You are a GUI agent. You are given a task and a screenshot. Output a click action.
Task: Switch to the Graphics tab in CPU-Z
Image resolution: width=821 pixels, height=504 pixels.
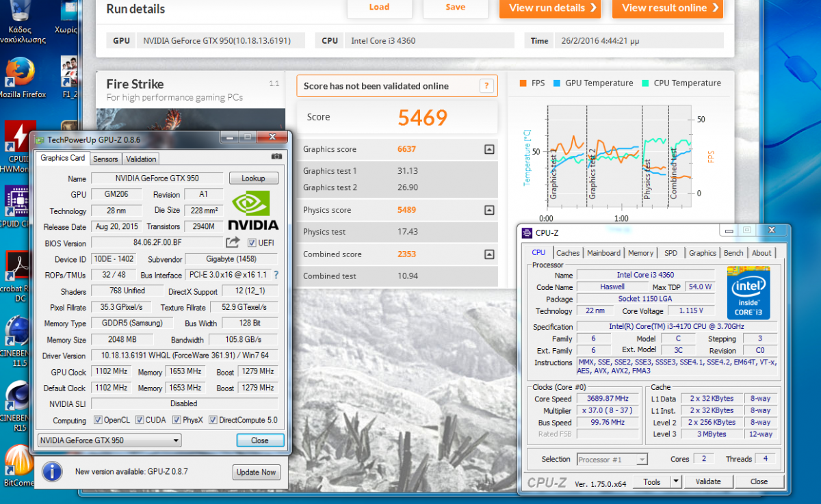coord(703,253)
